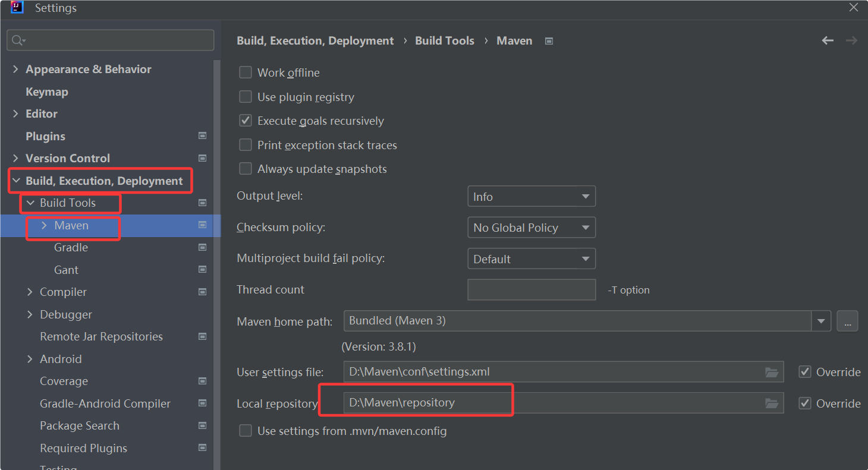Open Coverage settings page
Image resolution: width=868 pixels, height=470 pixels.
(64, 381)
